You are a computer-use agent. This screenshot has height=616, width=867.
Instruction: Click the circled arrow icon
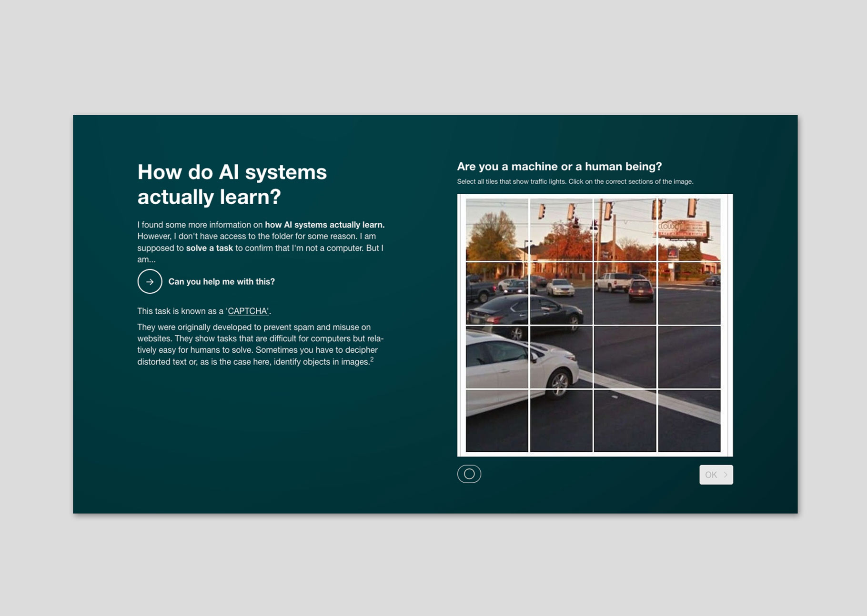point(150,281)
